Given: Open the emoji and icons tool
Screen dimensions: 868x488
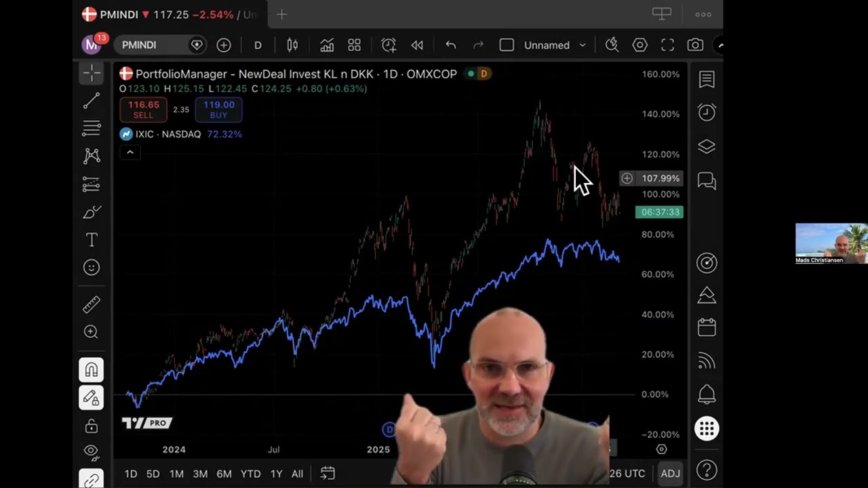Looking at the screenshot, I should coord(92,268).
